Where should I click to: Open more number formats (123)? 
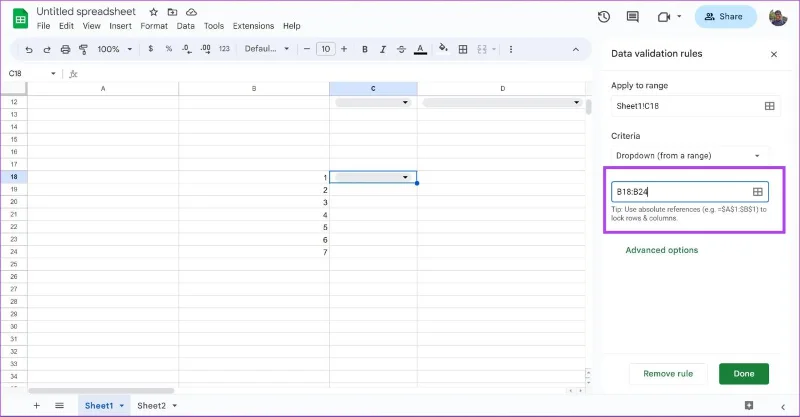[x=224, y=49]
